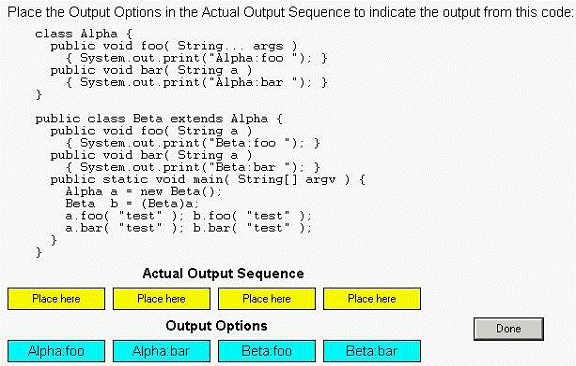
Task: Click the first yellow Place here slot
Action: pyautogui.click(x=56, y=299)
